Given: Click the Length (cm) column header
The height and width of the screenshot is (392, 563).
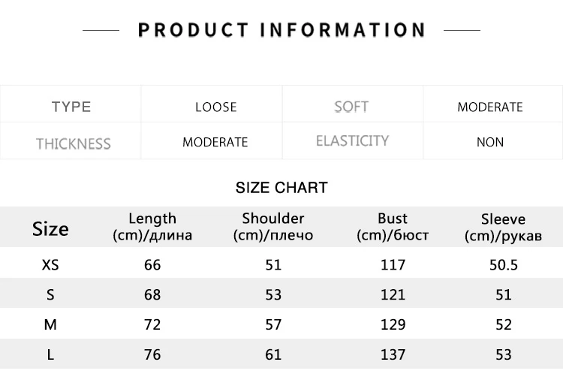Looking at the screenshot, I should point(152,227).
